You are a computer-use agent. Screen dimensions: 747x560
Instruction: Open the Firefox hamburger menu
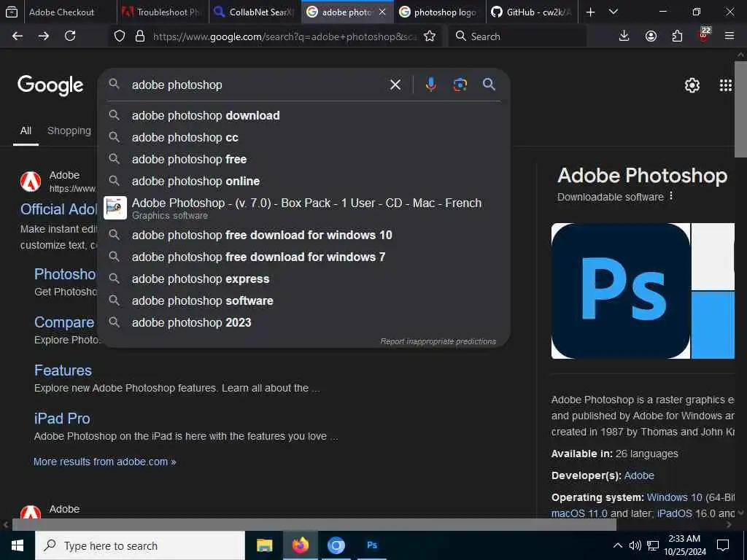[729, 36]
